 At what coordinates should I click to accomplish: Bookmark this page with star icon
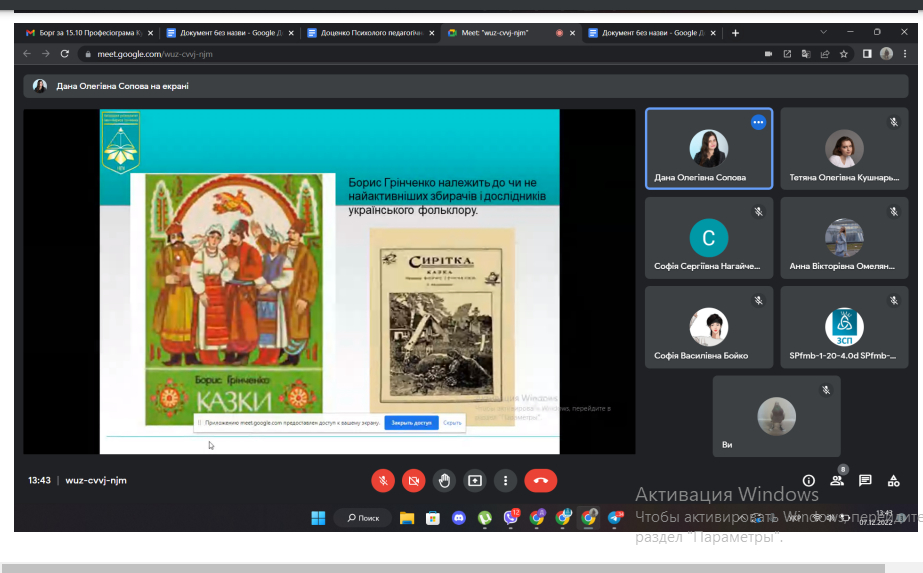pyautogui.click(x=844, y=54)
